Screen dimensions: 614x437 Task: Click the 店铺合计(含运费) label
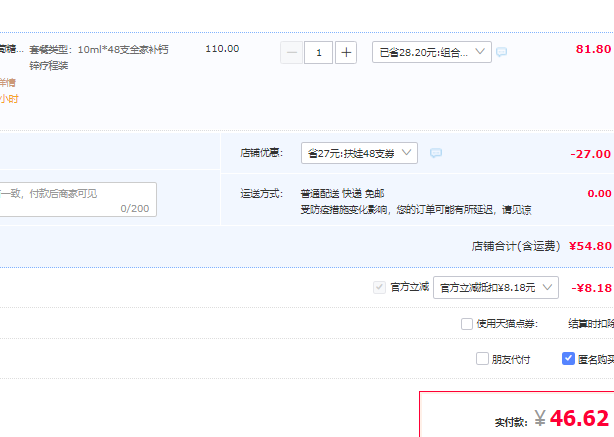pos(516,246)
